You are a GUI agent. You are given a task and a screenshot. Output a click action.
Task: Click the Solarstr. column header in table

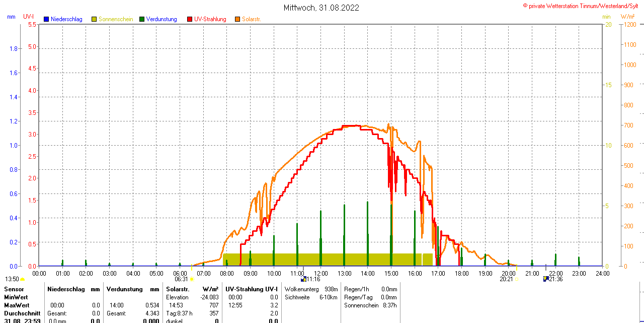(178, 289)
